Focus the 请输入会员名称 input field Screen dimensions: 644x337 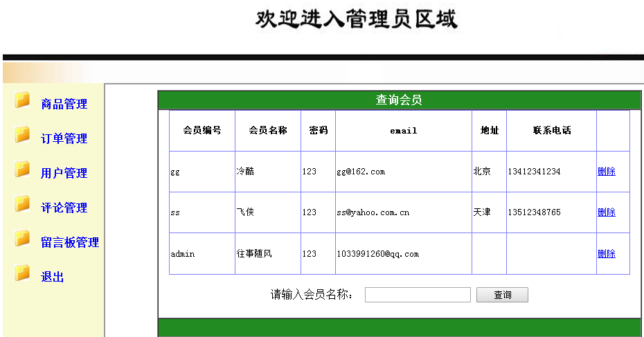(x=418, y=295)
